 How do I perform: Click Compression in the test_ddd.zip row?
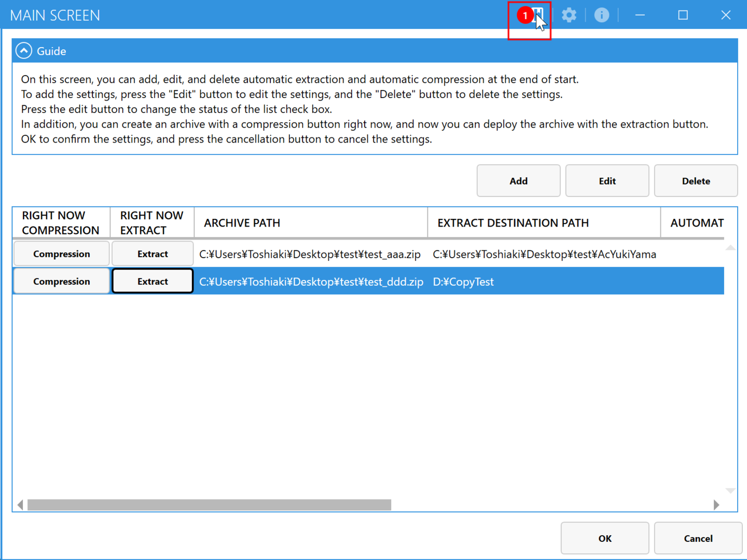pos(61,282)
